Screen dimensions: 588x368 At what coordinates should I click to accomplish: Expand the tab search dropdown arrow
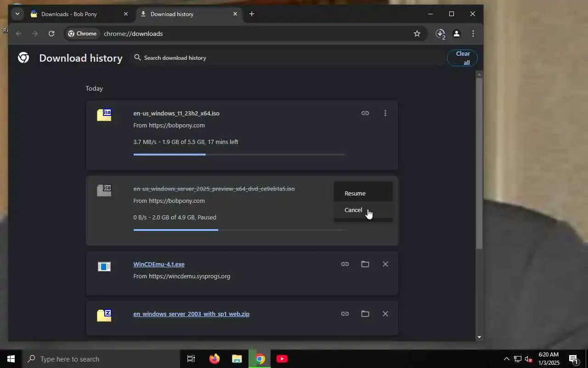coord(17,14)
